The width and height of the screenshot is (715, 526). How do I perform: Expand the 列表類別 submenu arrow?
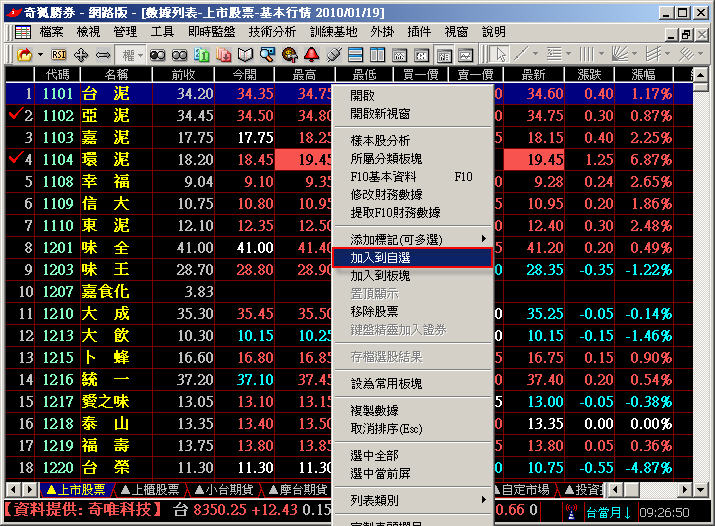pos(485,499)
